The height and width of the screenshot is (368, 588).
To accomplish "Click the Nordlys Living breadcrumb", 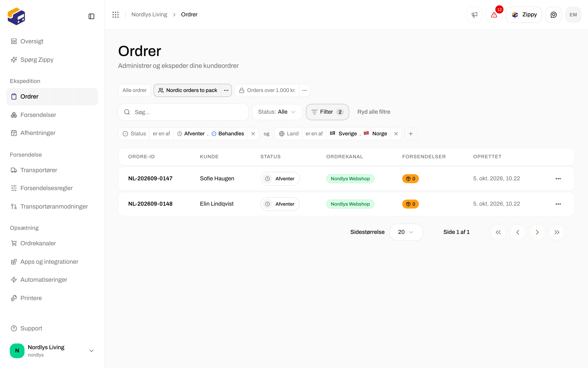I will pyautogui.click(x=149, y=15).
